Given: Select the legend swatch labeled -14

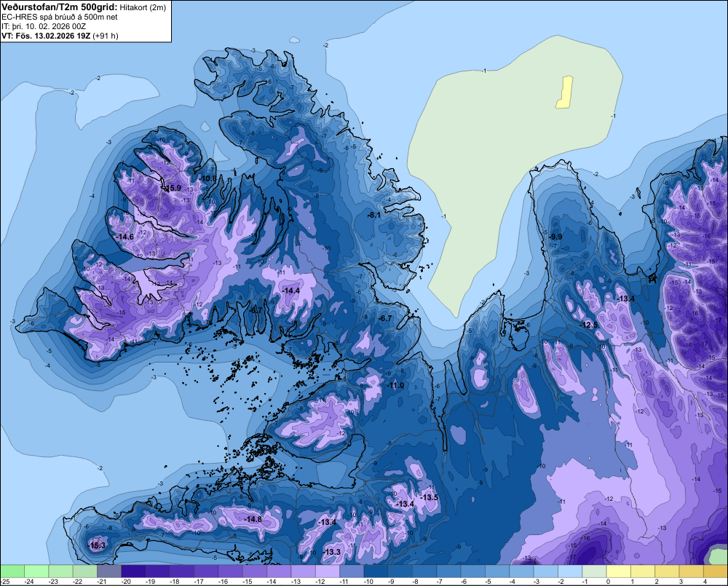Looking at the screenshot, I should pyautogui.click(x=279, y=571).
